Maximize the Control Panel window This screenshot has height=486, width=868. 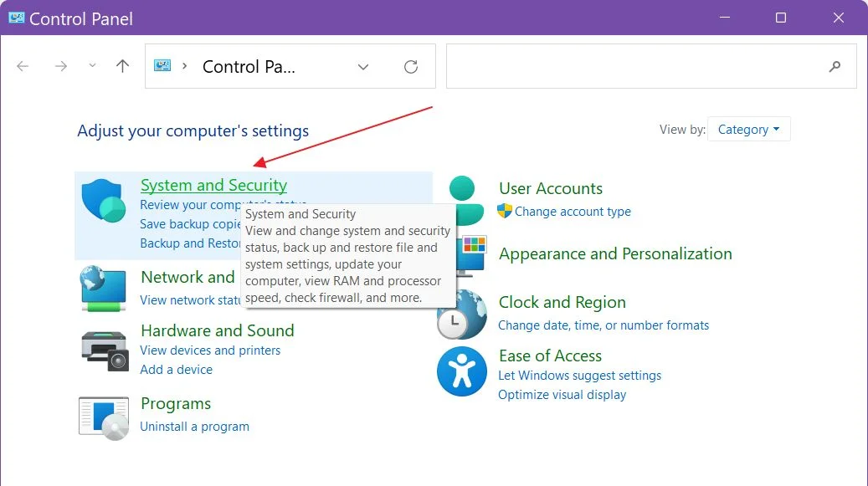point(781,18)
